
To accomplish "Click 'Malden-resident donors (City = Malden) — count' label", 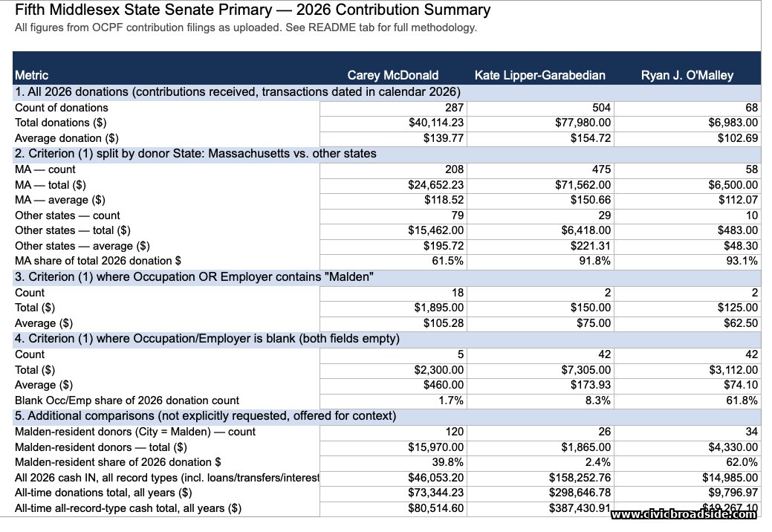I will [x=135, y=432].
